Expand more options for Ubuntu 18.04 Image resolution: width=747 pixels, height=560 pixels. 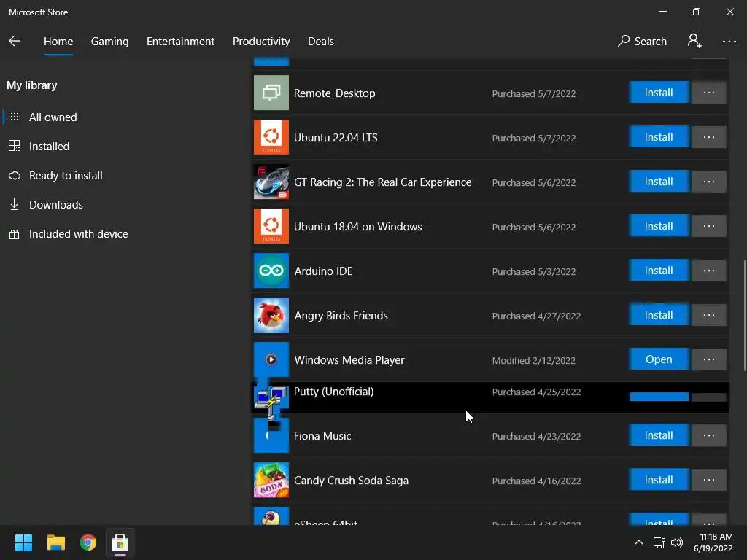click(709, 226)
